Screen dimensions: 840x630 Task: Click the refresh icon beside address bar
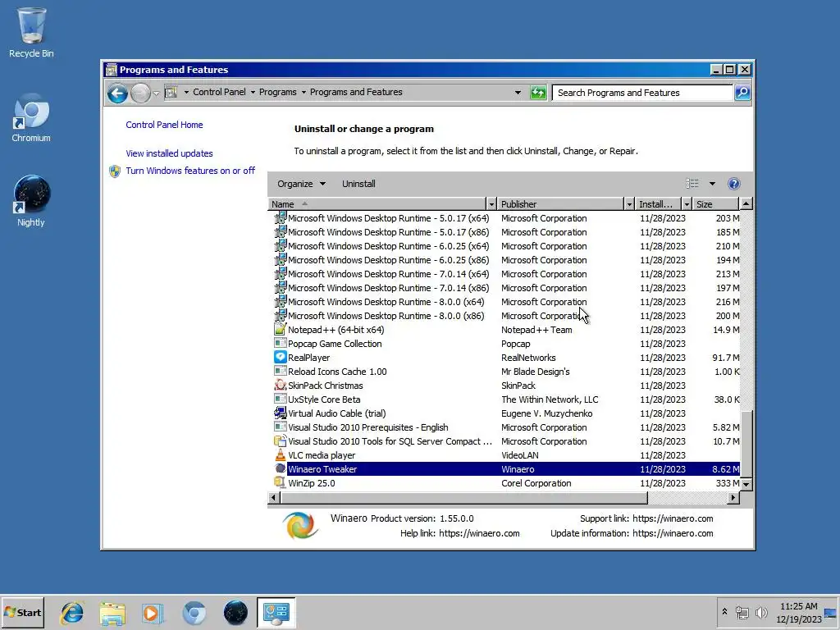(538, 93)
